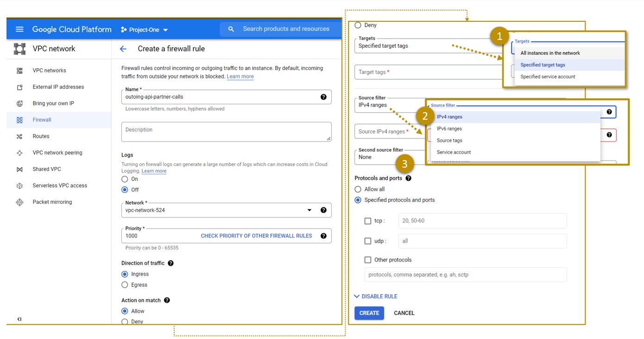644x339 pixels.
Task: Turn logs On radio button
Action: point(125,179)
